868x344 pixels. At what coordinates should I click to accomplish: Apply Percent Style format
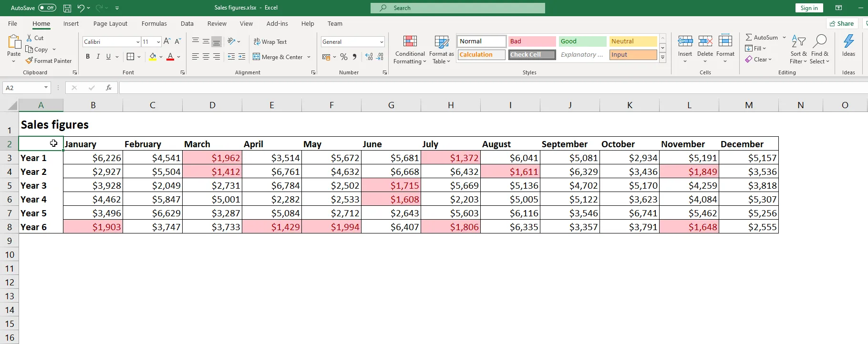(344, 57)
